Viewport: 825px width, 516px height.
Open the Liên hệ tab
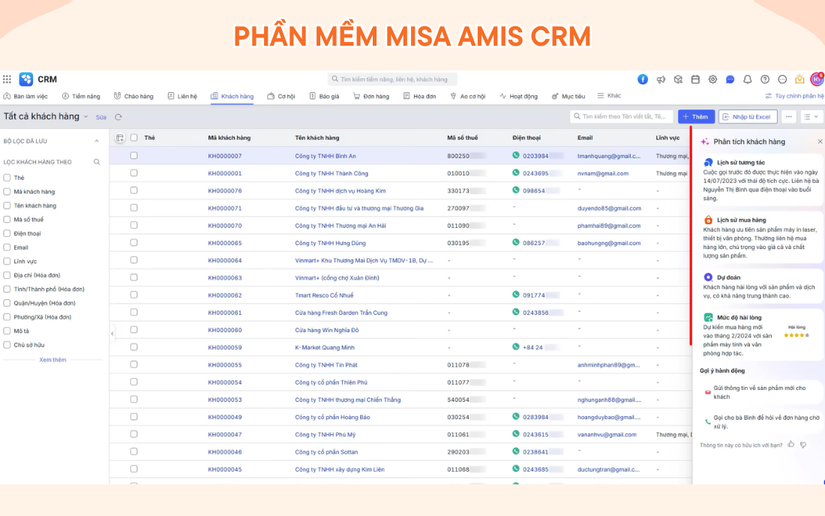[182, 96]
